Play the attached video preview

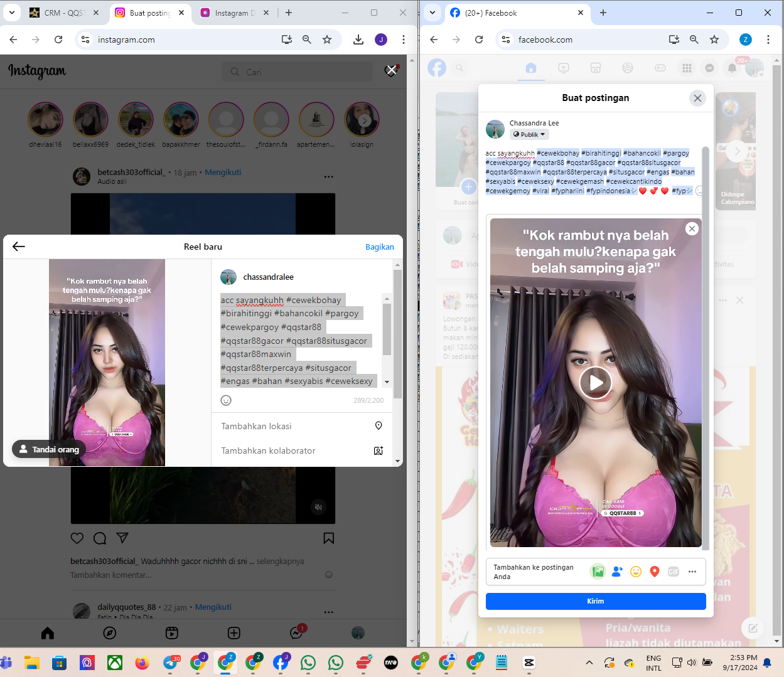coord(596,382)
